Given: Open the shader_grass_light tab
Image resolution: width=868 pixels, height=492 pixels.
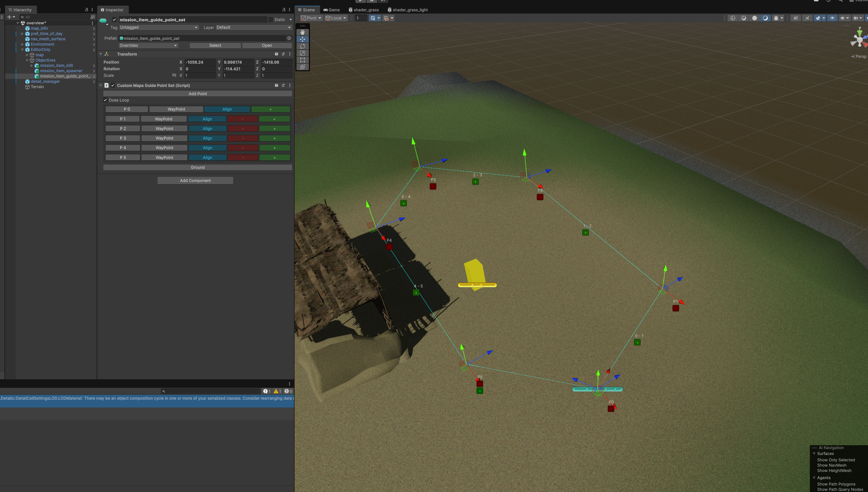Looking at the screenshot, I should point(408,10).
